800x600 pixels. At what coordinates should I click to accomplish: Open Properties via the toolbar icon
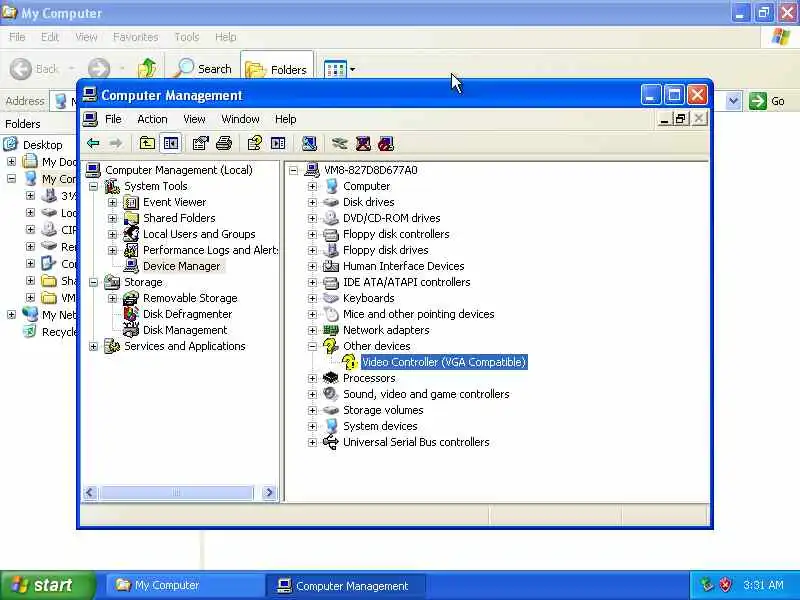point(201,143)
